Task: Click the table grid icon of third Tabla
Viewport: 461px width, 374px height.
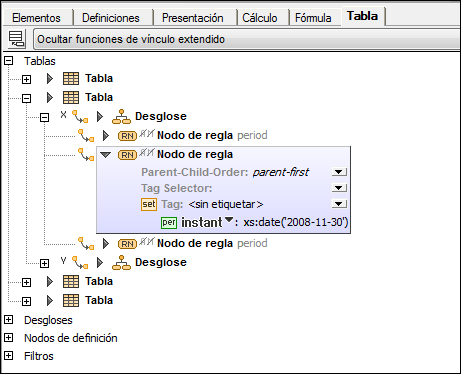Action: tap(71, 281)
